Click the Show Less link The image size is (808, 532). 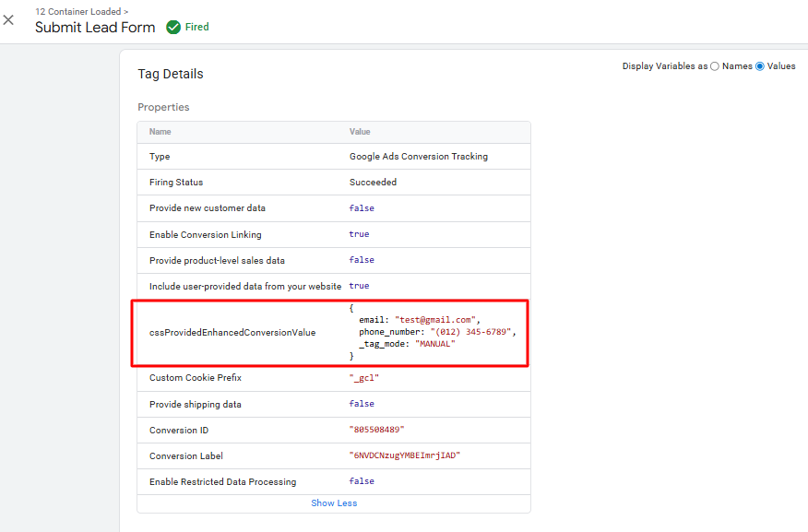[x=333, y=502]
